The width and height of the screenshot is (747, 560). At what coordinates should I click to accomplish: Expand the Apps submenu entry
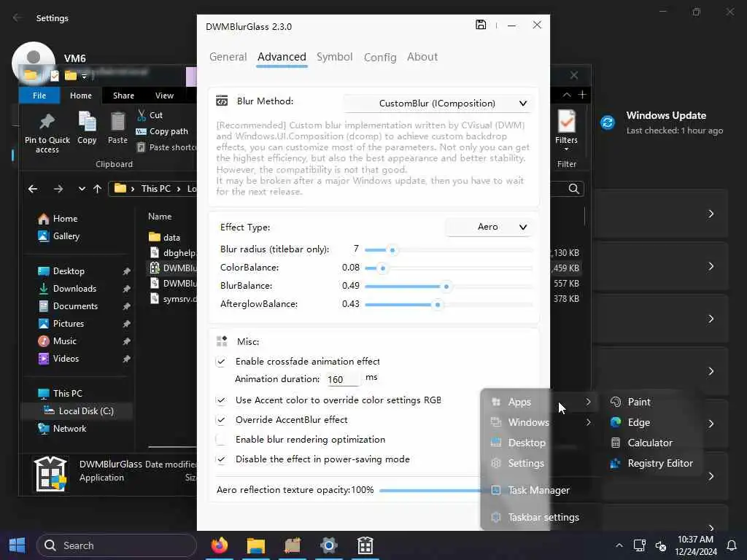(541, 402)
